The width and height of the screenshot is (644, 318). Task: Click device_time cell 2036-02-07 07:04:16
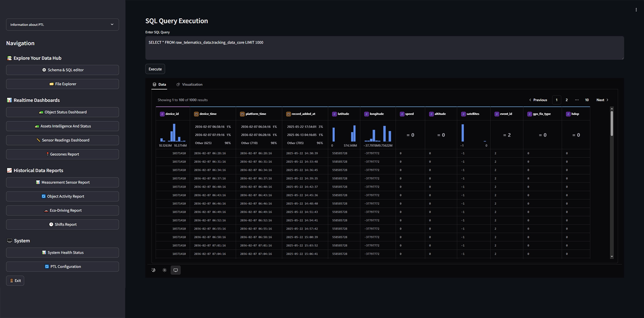[210, 254]
